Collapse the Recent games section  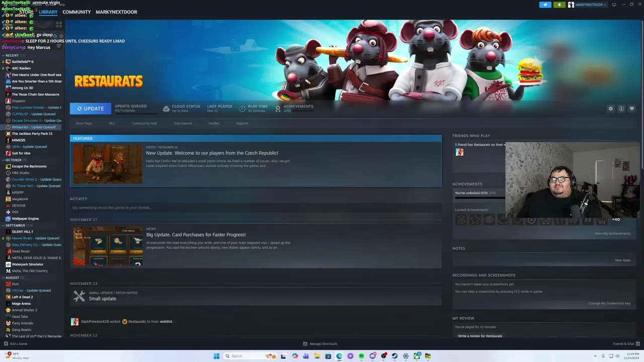[x=4, y=55]
